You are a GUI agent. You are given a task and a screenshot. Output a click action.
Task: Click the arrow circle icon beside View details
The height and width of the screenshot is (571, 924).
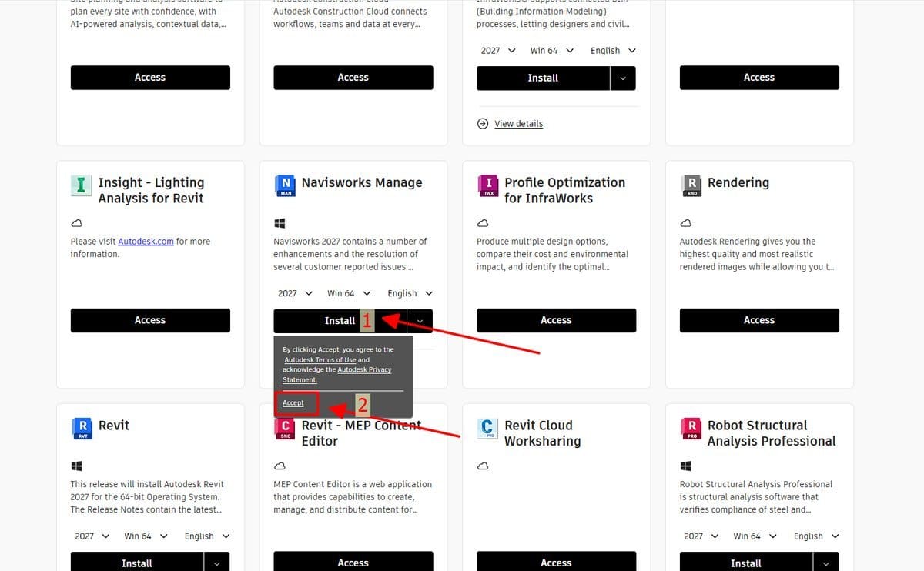tap(483, 123)
